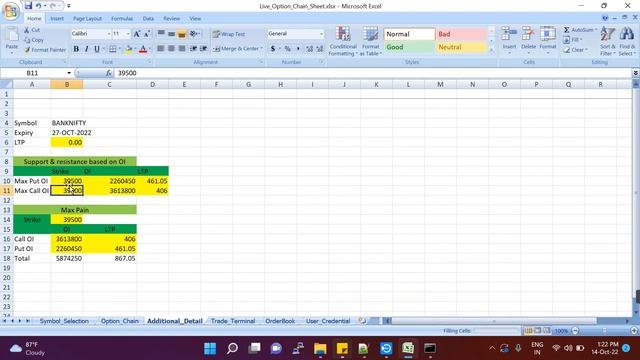This screenshot has width=640, height=360.
Task: Open the number format General dropdown
Action: point(321,34)
